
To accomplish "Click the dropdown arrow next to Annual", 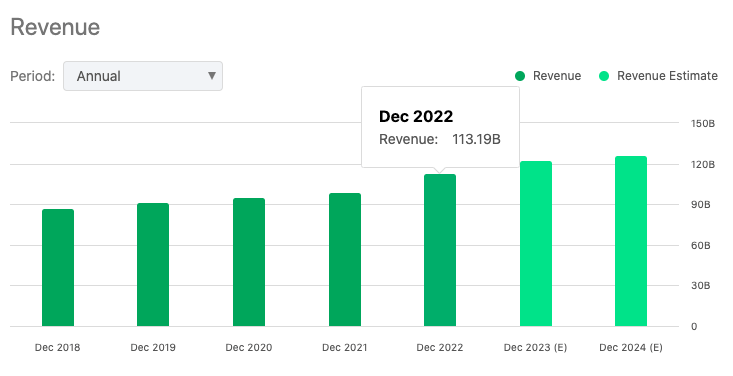I will point(212,76).
